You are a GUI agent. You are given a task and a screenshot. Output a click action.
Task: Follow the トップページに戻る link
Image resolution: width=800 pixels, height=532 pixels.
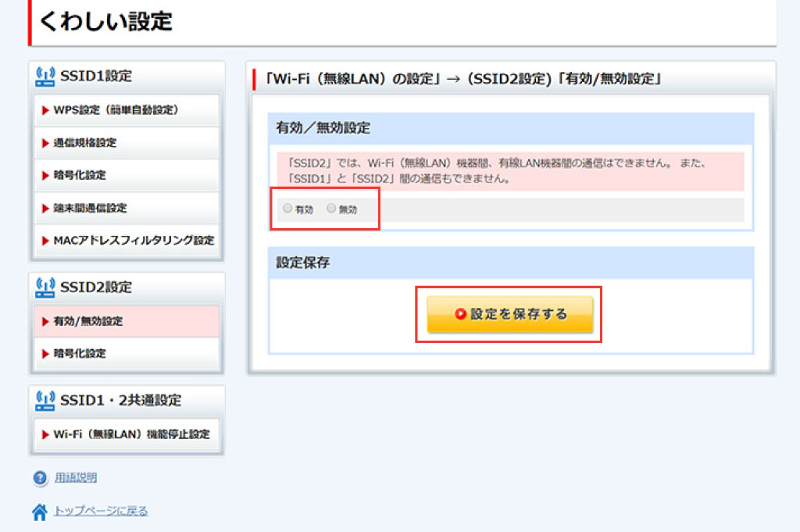101,512
